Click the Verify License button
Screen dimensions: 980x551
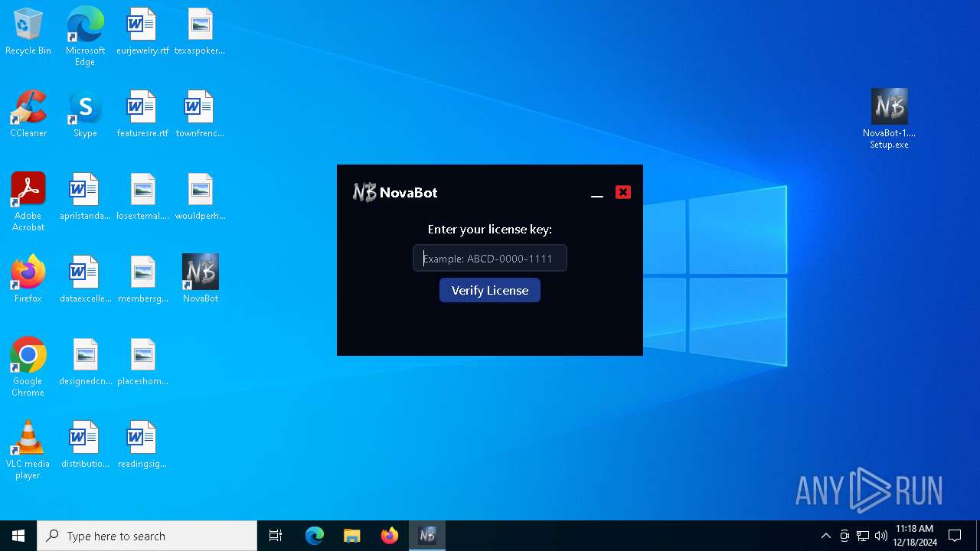point(490,290)
